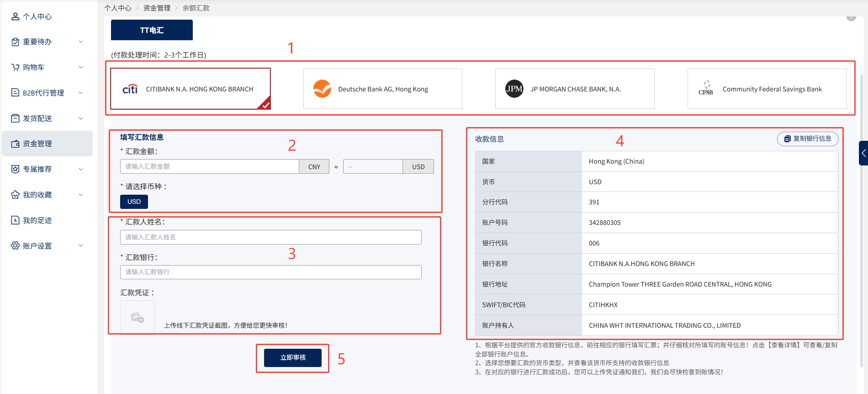Select CITIBANK N.A. HONG KONG BRANCH option
The width and height of the screenshot is (868, 394).
(x=191, y=89)
